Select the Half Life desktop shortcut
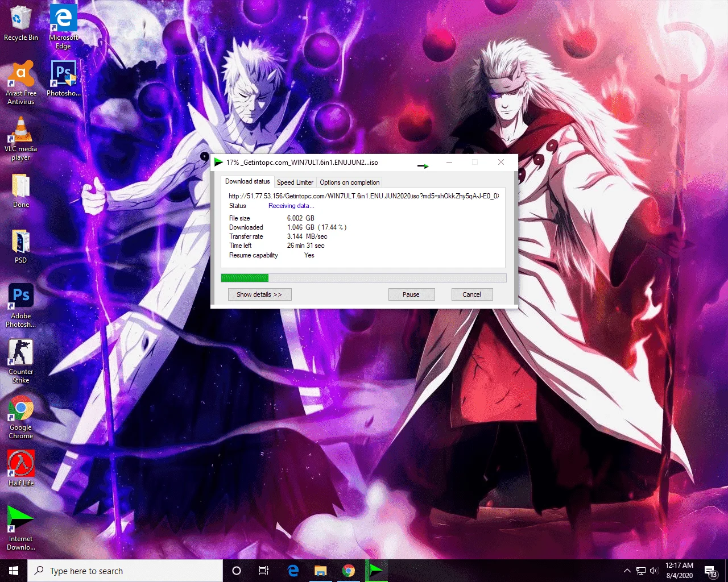 (21, 468)
